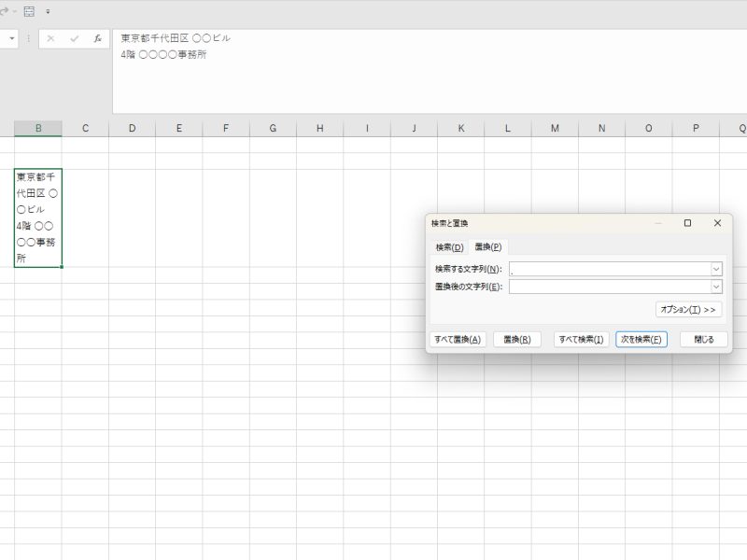Click the 置換後の文字列 input field
The width and height of the screenshot is (747, 560).
610,287
